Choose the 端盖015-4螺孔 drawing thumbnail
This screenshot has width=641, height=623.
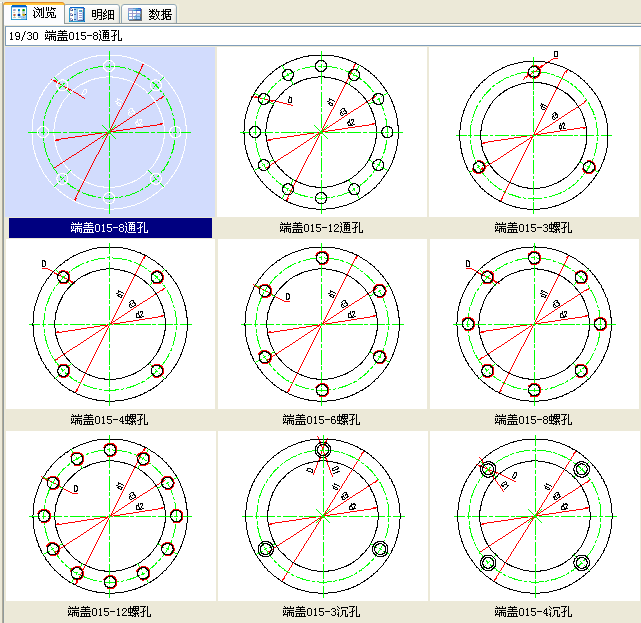110,323
